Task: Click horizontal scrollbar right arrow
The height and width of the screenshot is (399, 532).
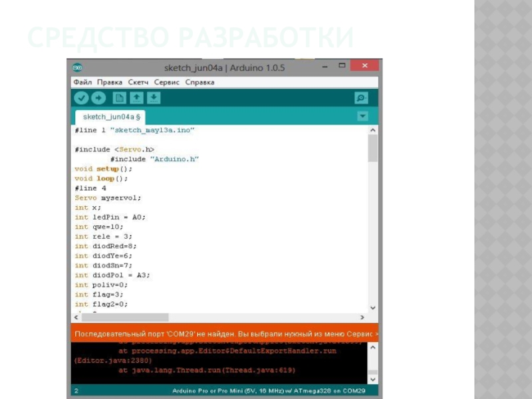Action: point(362,317)
